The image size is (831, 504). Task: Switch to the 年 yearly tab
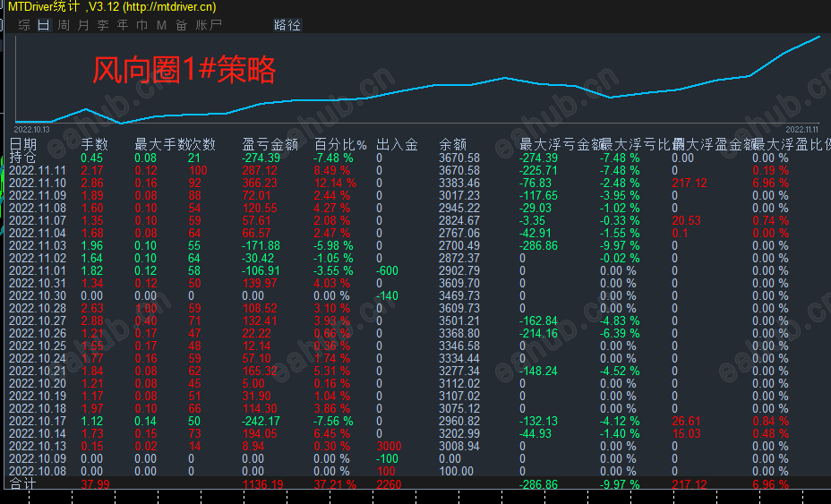(x=123, y=25)
